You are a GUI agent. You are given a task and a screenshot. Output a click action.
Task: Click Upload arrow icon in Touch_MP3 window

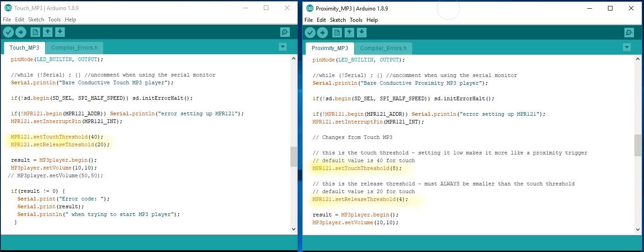pyautogui.click(x=21, y=32)
